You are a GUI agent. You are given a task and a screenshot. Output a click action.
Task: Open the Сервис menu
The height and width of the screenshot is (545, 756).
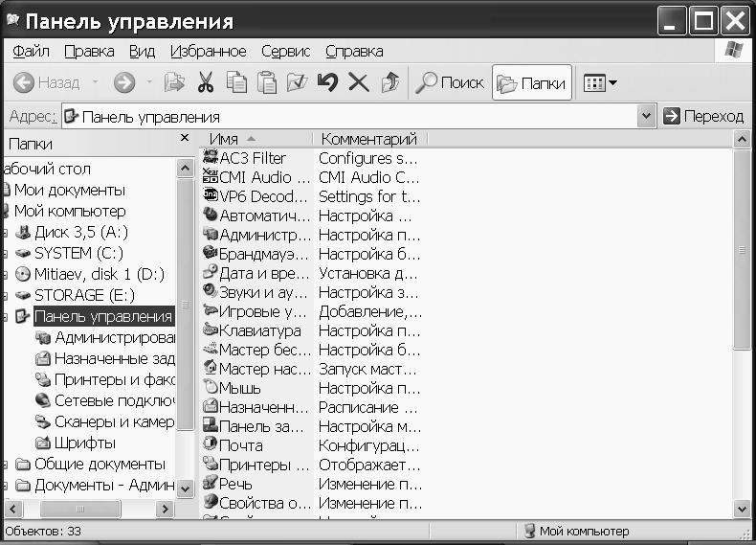[286, 51]
